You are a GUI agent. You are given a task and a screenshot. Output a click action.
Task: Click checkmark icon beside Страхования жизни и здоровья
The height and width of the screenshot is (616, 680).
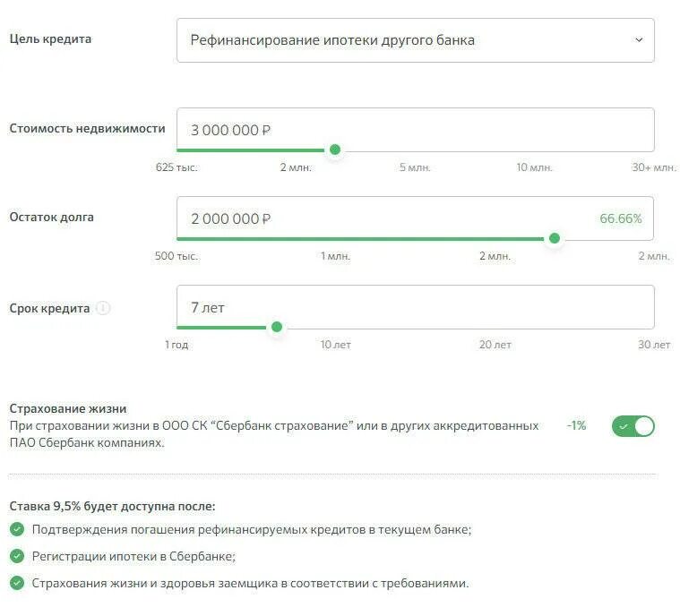pos(16,583)
